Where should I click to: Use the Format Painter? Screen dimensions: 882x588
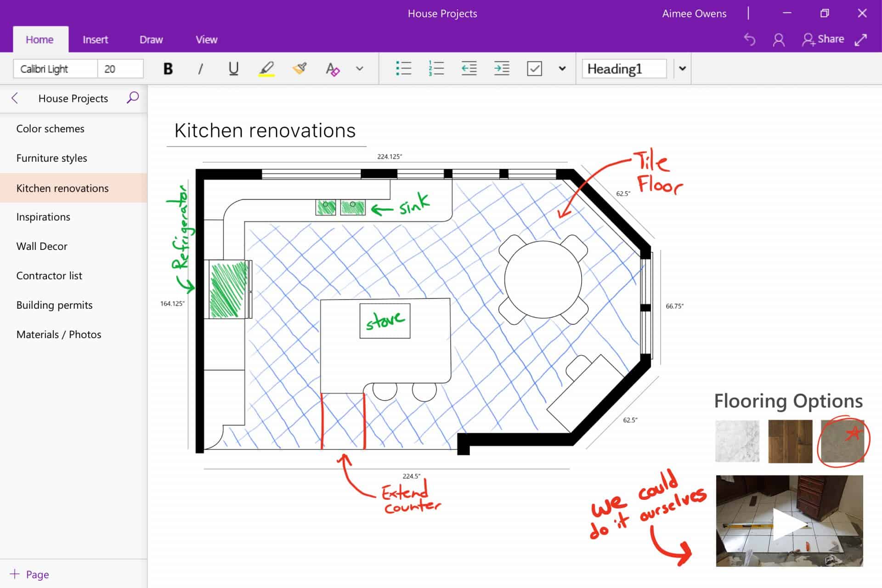point(299,68)
